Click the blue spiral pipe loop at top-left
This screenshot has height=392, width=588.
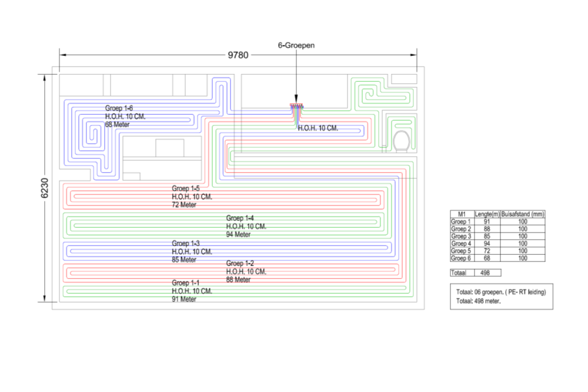[x=91, y=134]
